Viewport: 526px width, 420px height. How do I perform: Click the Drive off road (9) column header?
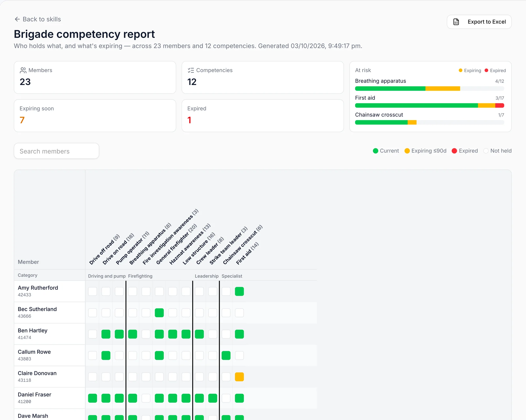(x=104, y=249)
